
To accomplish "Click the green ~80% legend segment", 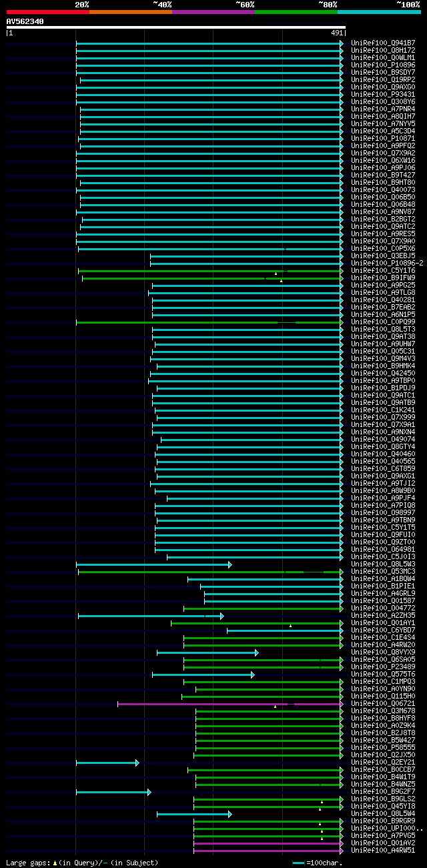I will click(296, 12).
